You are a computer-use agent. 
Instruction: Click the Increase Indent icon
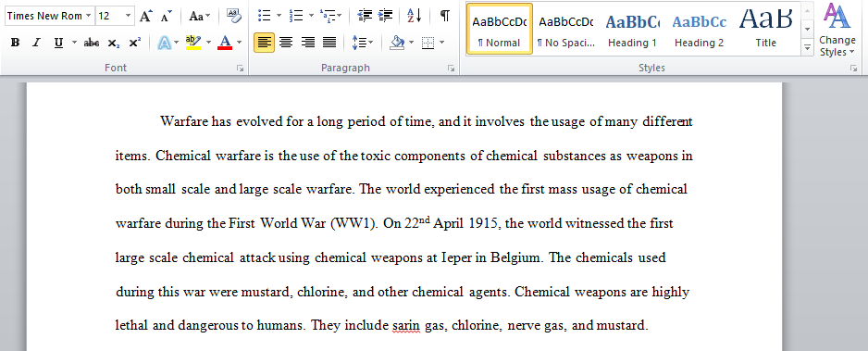click(x=385, y=16)
